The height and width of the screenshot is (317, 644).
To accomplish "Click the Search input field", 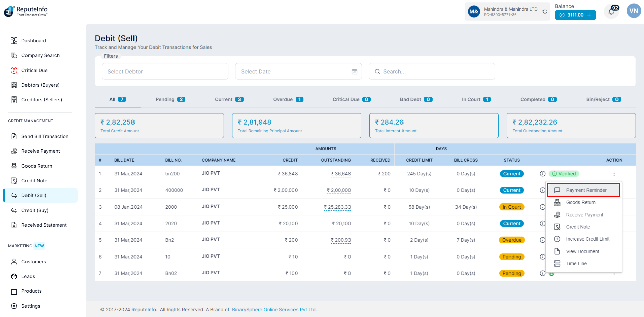I will tap(432, 72).
